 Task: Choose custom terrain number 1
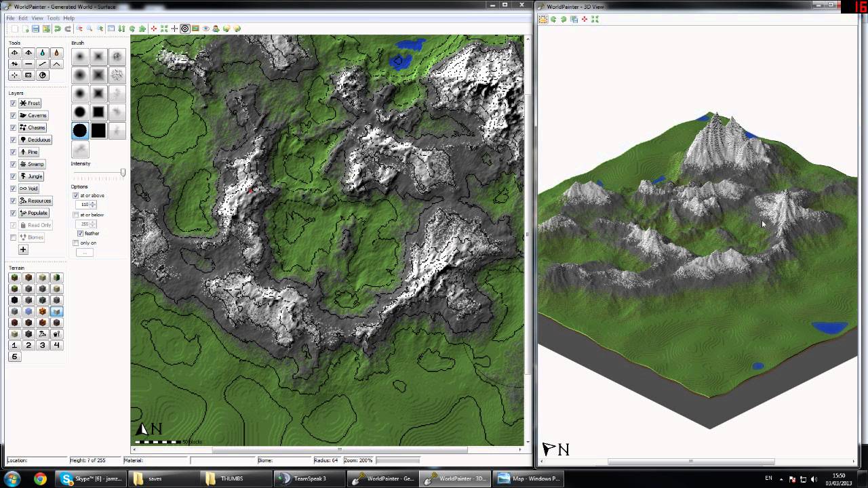point(14,346)
